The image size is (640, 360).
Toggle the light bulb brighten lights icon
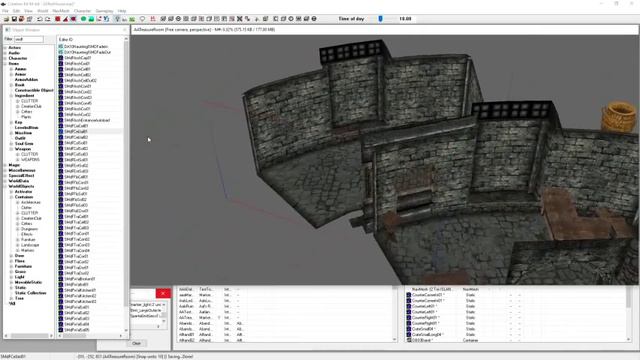pos(117,19)
